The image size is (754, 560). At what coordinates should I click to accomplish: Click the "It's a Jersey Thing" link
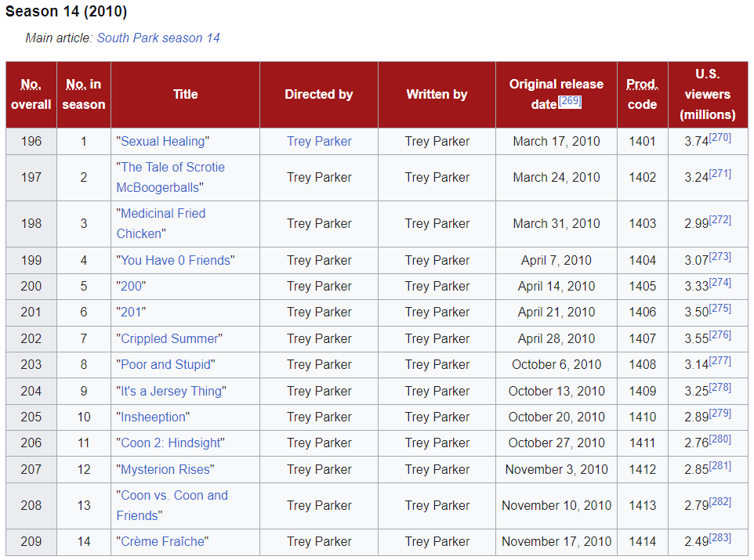pyautogui.click(x=172, y=391)
